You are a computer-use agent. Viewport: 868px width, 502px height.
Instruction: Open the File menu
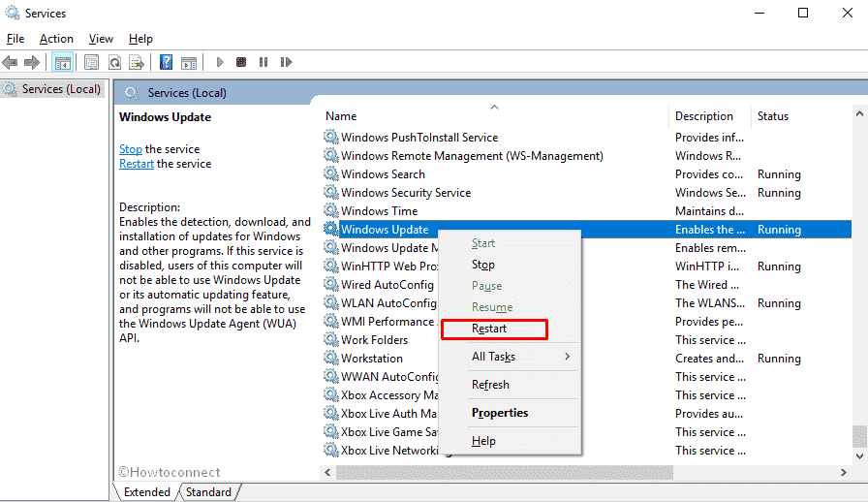pos(15,39)
